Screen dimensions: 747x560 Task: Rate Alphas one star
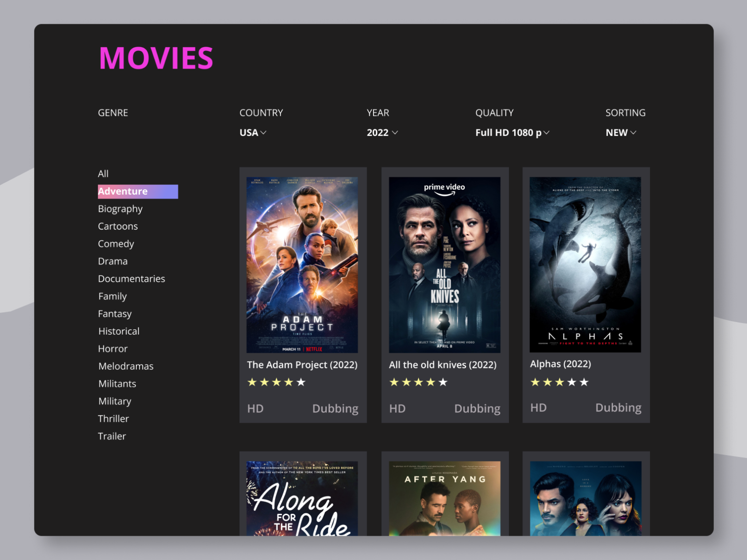click(535, 382)
